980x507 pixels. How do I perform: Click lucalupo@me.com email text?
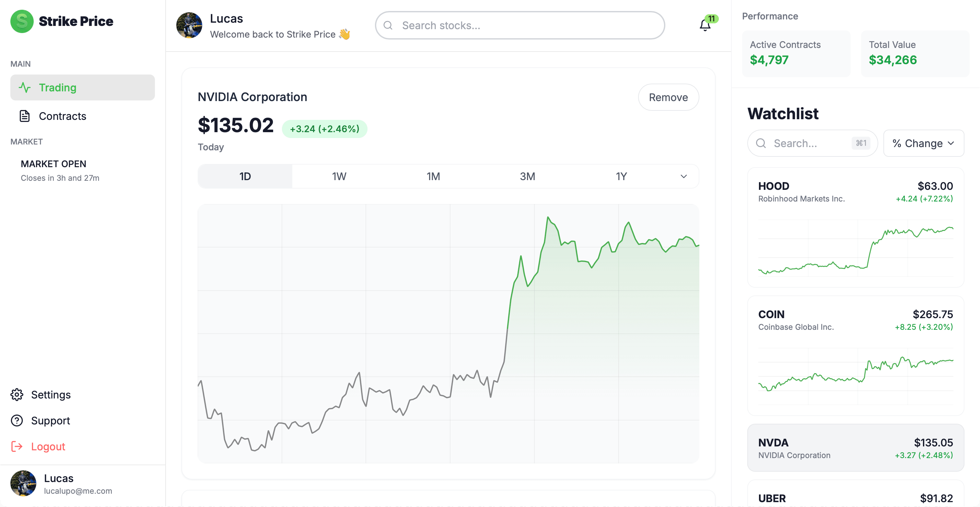pyautogui.click(x=78, y=491)
